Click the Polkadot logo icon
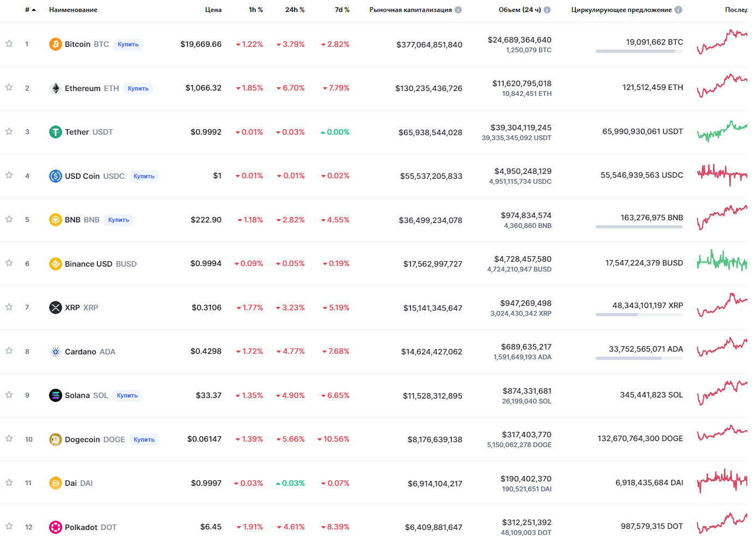The height and width of the screenshot is (536, 756). 56,527
